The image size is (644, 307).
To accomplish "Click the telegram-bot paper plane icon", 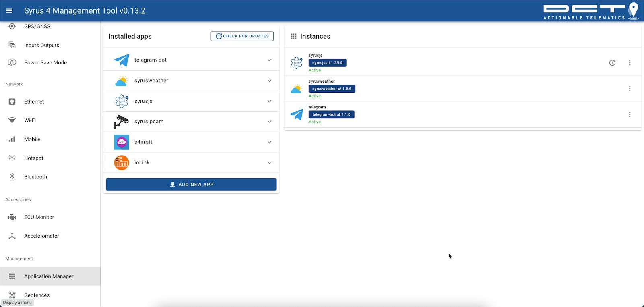I will pos(121,60).
